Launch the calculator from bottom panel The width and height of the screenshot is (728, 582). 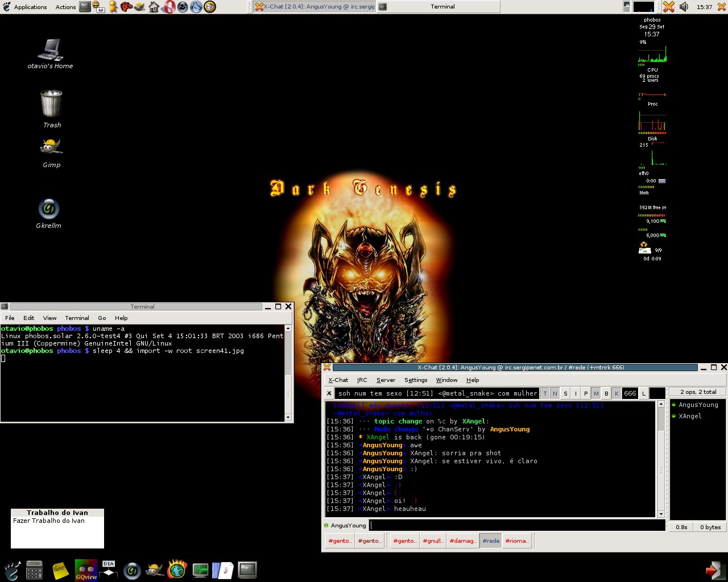point(34,570)
